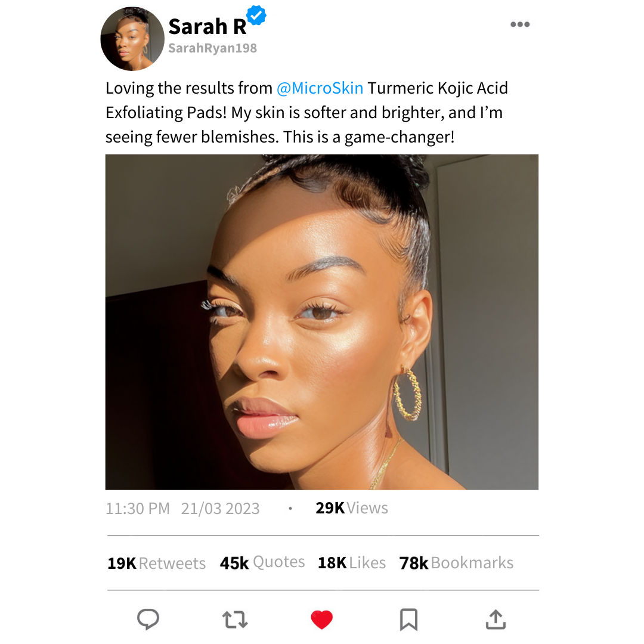This screenshot has width=644, height=644.
Task: Click the 29K Views counter
Action: [352, 508]
